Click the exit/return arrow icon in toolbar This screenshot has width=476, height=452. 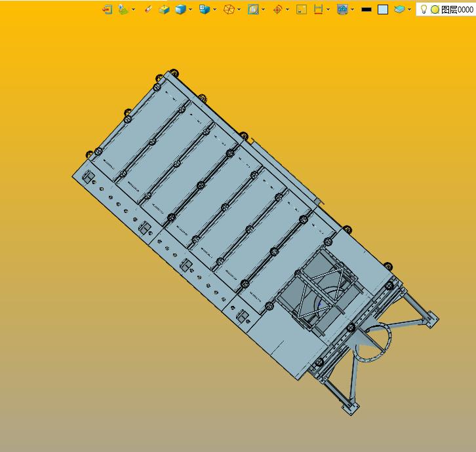108,10
